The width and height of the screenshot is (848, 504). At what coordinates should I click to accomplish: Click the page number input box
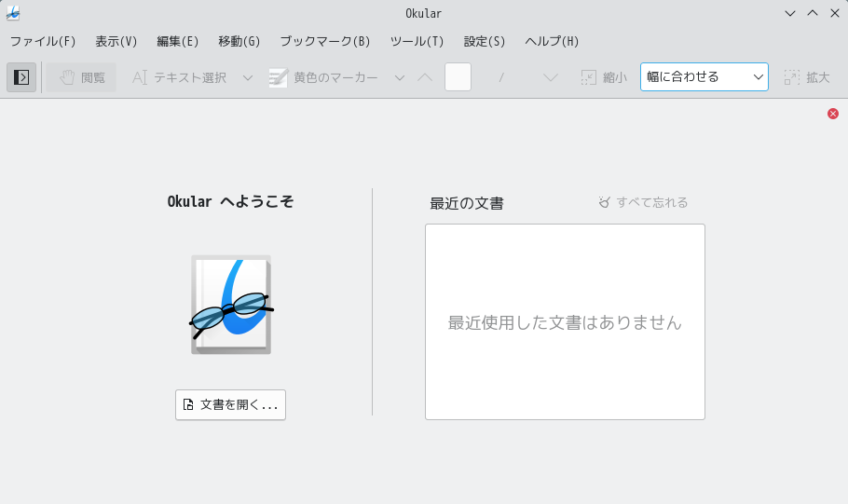(x=458, y=76)
